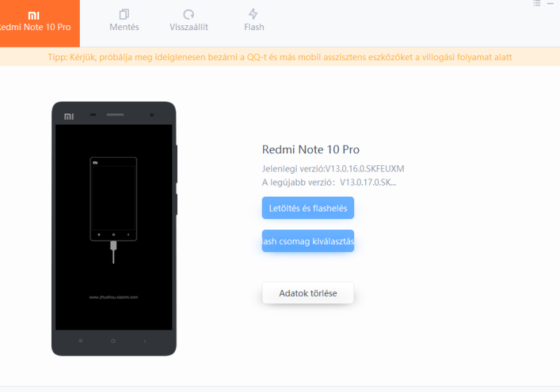Click the Flash lightning bolt icon

[253, 14]
